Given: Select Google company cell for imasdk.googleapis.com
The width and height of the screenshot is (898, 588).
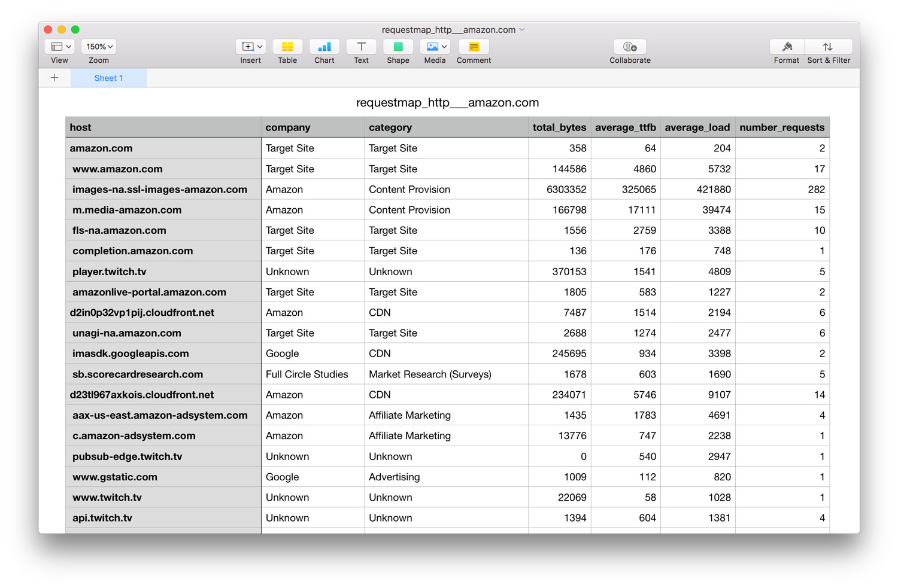Looking at the screenshot, I should coord(313,354).
